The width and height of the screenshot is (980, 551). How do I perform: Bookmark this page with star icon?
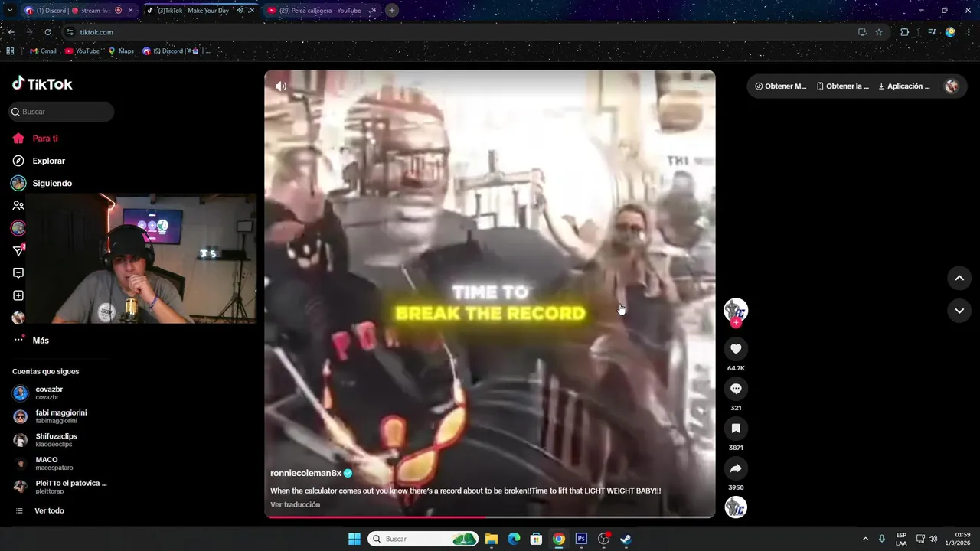pos(879,32)
